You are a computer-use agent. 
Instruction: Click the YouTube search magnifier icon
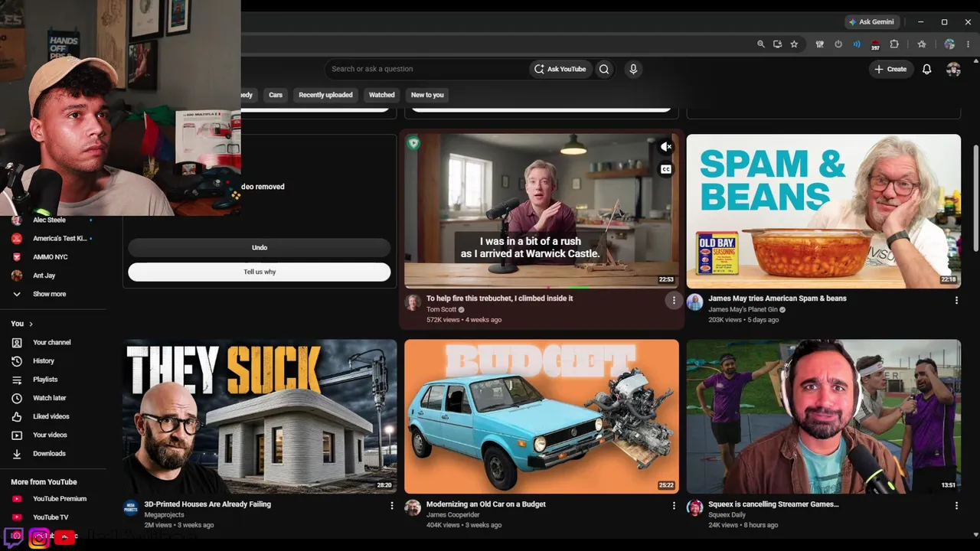point(604,69)
